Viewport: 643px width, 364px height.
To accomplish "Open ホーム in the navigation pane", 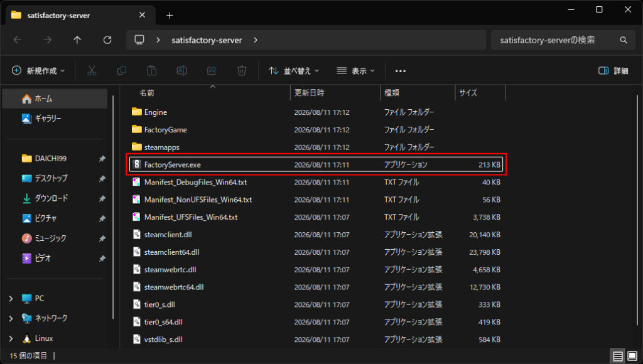I will tap(55, 99).
